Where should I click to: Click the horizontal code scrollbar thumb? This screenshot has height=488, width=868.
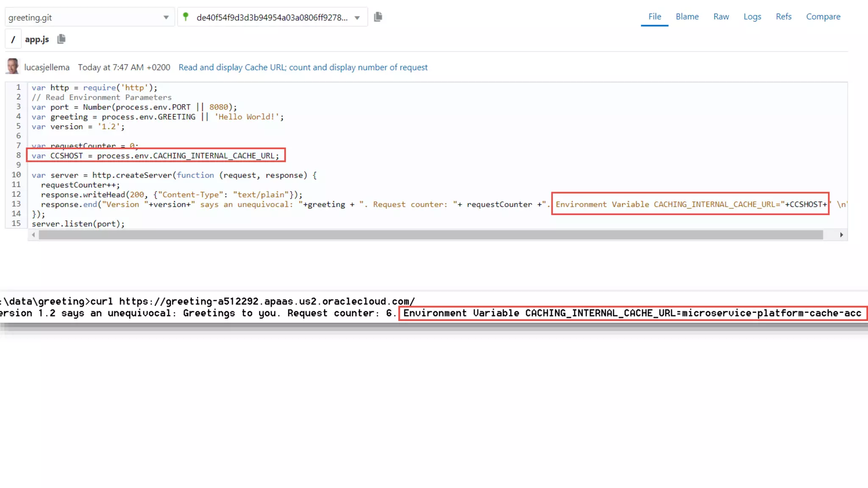pos(430,235)
